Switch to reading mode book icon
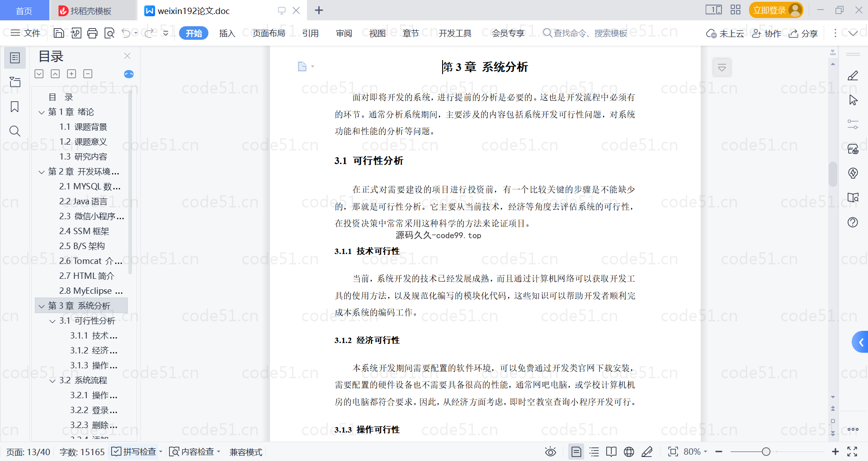 click(611, 452)
